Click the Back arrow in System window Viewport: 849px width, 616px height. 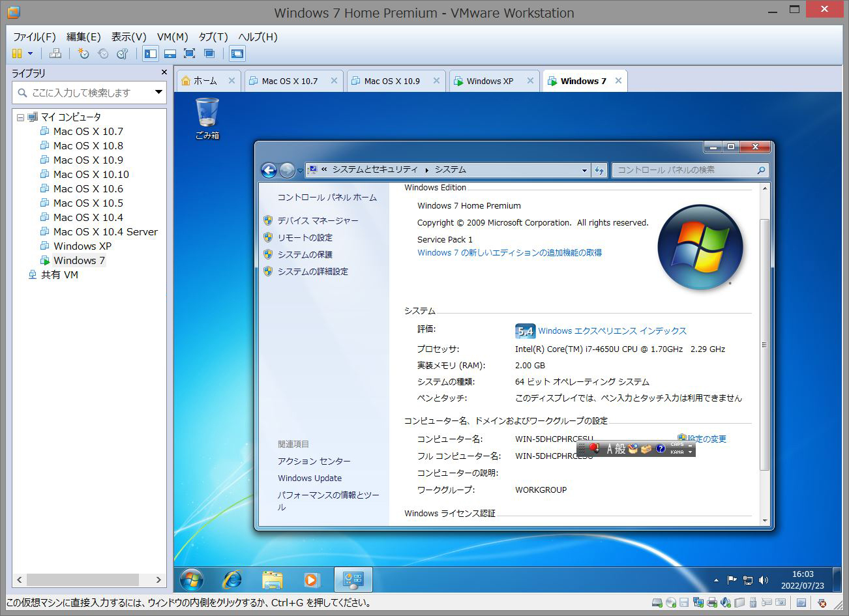(x=269, y=170)
